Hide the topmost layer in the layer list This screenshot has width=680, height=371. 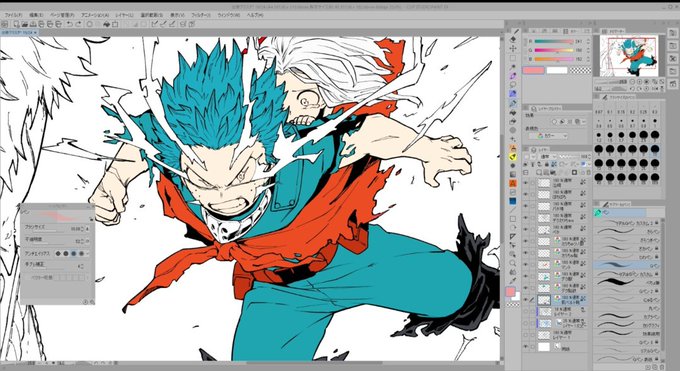526,183
